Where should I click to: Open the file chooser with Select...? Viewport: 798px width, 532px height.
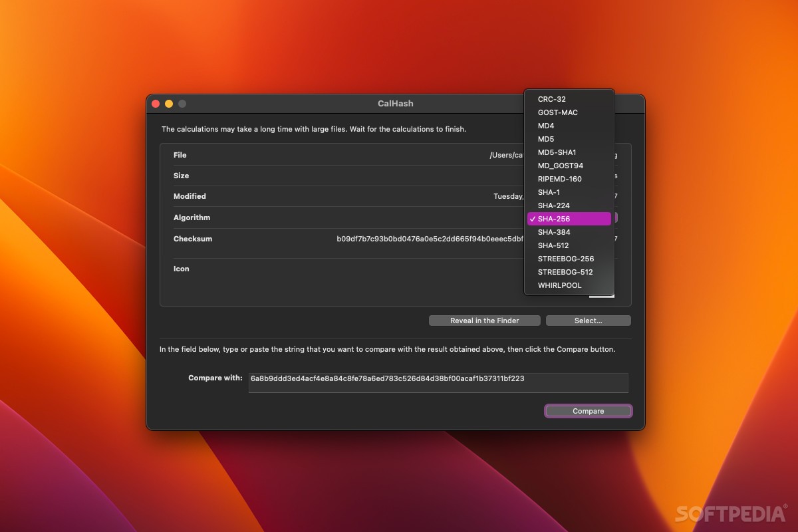(x=589, y=321)
